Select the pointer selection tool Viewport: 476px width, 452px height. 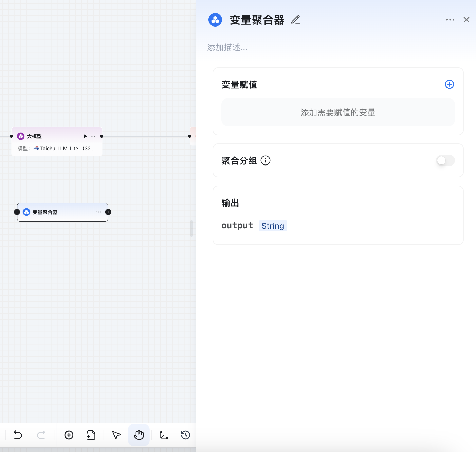pyautogui.click(x=116, y=435)
